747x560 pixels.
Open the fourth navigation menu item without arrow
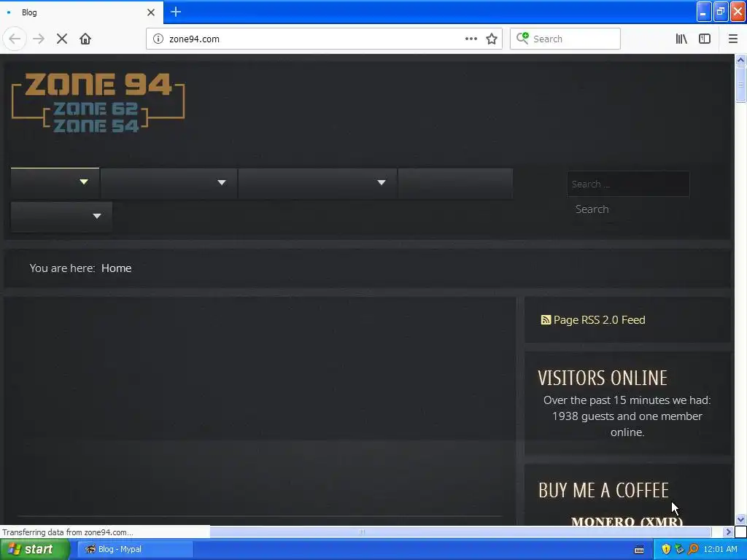(x=455, y=183)
